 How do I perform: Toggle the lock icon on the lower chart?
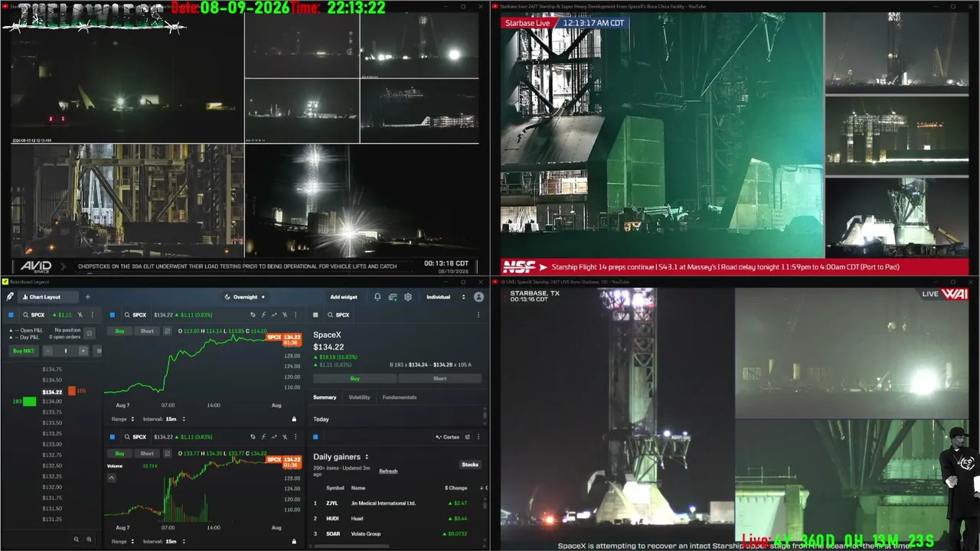(x=294, y=541)
